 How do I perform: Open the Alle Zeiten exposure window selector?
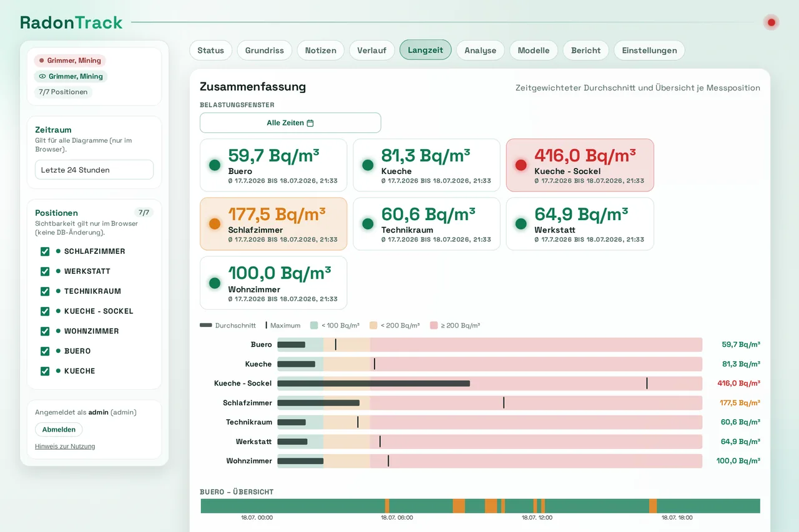tap(290, 123)
